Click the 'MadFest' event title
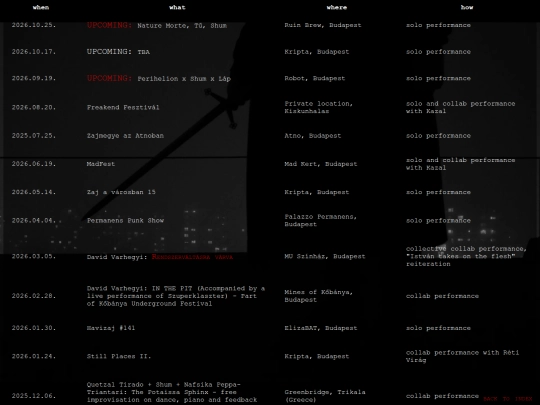This screenshot has height=405, width=540. click(x=101, y=164)
